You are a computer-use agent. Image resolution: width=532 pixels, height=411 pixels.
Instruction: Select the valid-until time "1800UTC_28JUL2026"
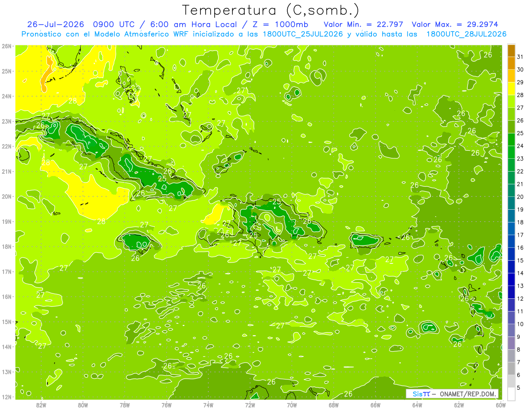click(x=466, y=34)
